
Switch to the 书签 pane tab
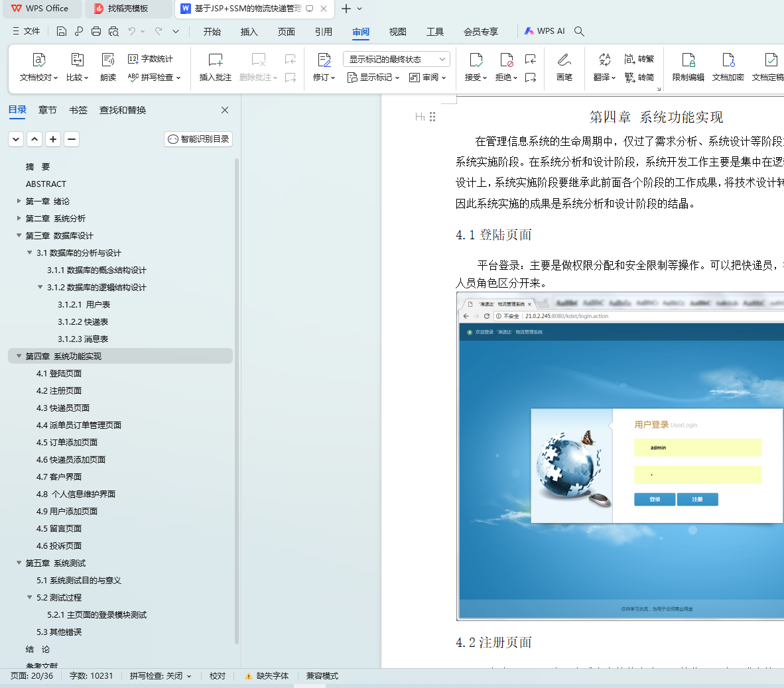[x=78, y=110]
